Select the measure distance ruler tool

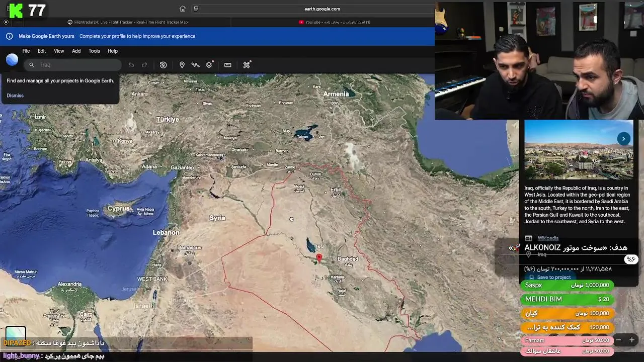click(x=228, y=65)
